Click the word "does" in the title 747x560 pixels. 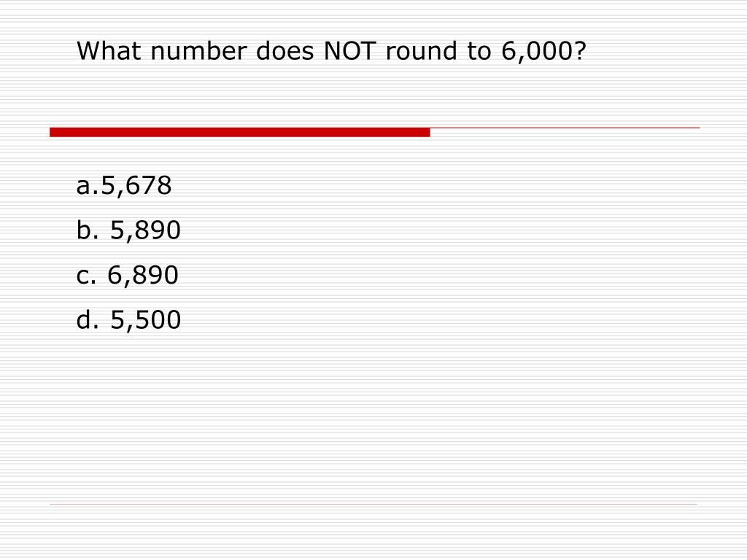pos(285,51)
